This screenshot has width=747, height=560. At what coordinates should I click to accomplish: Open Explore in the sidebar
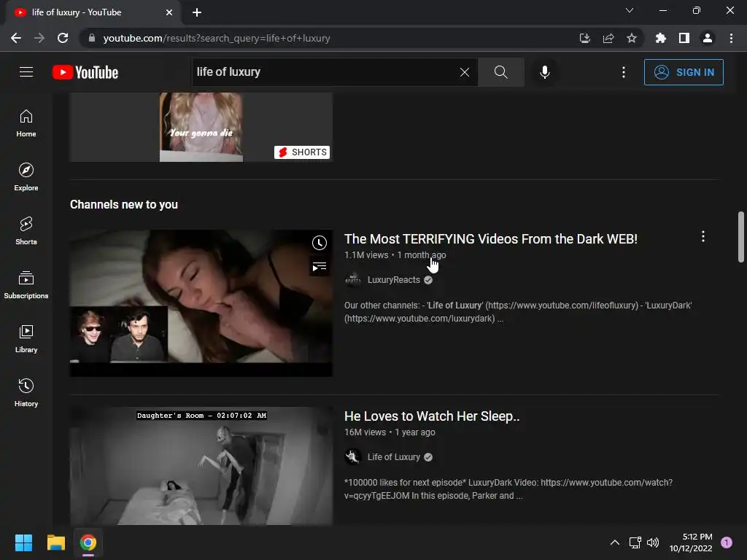pos(26,177)
